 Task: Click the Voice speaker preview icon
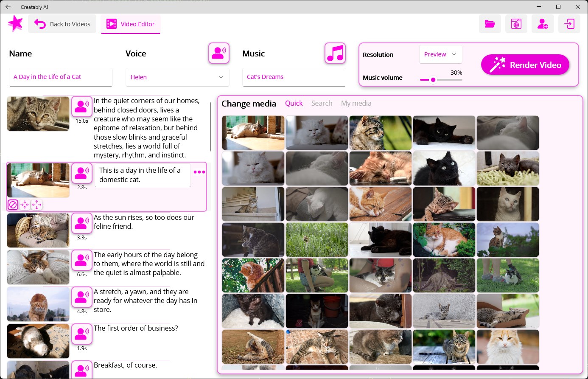tap(218, 53)
